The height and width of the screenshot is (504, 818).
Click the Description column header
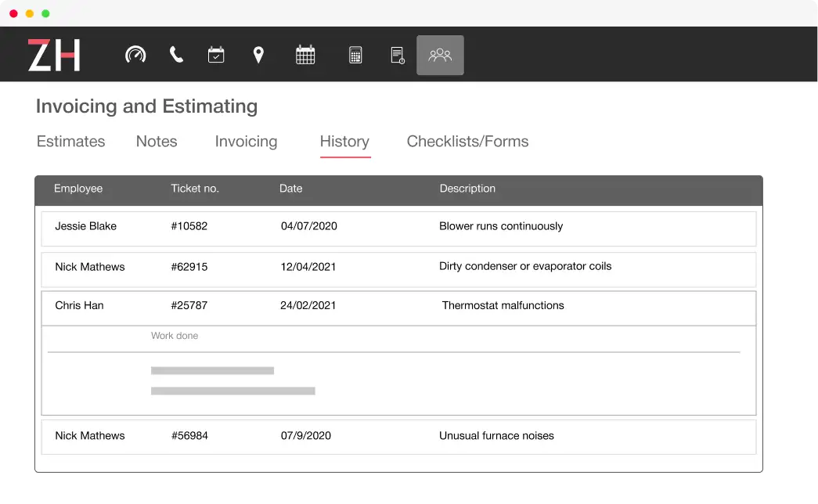coord(467,189)
